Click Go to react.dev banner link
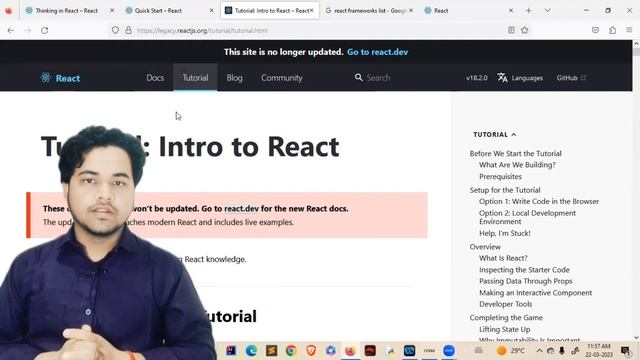 click(x=378, y=52)
